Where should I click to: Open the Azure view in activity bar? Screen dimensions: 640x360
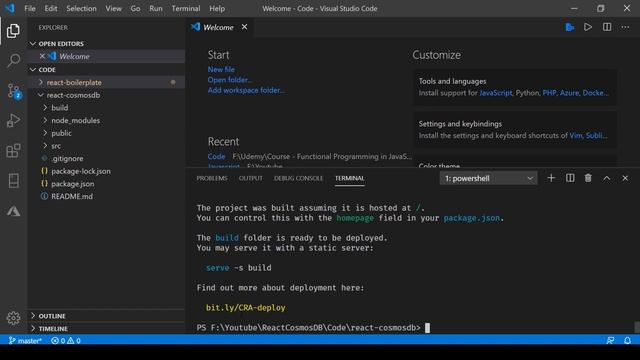13,211
